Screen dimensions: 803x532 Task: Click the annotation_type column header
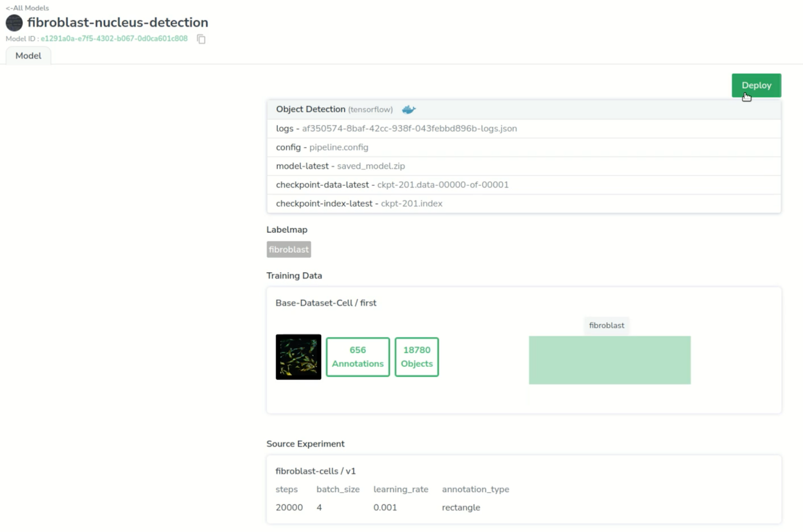[x=475, y=489]
